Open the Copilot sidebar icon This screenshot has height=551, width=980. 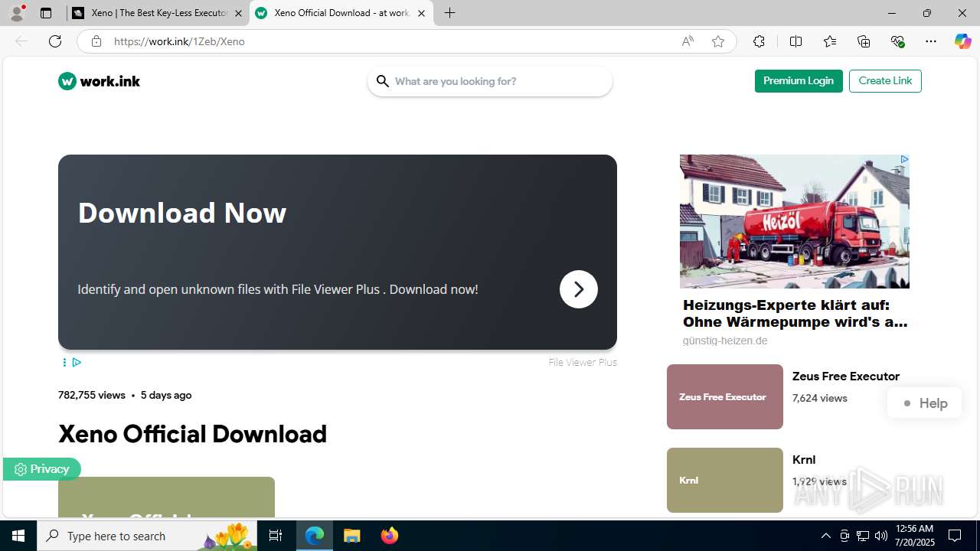click(962, 41)
